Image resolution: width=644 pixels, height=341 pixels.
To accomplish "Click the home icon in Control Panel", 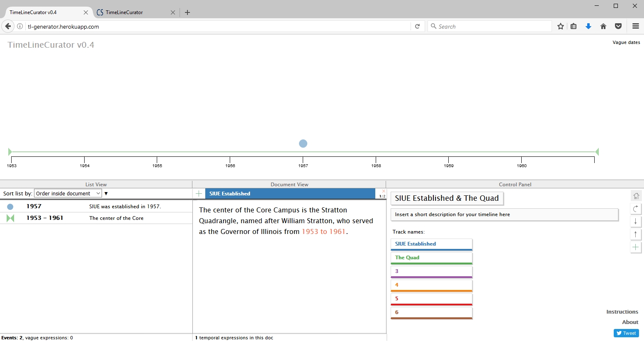I will tap(636, 196).
